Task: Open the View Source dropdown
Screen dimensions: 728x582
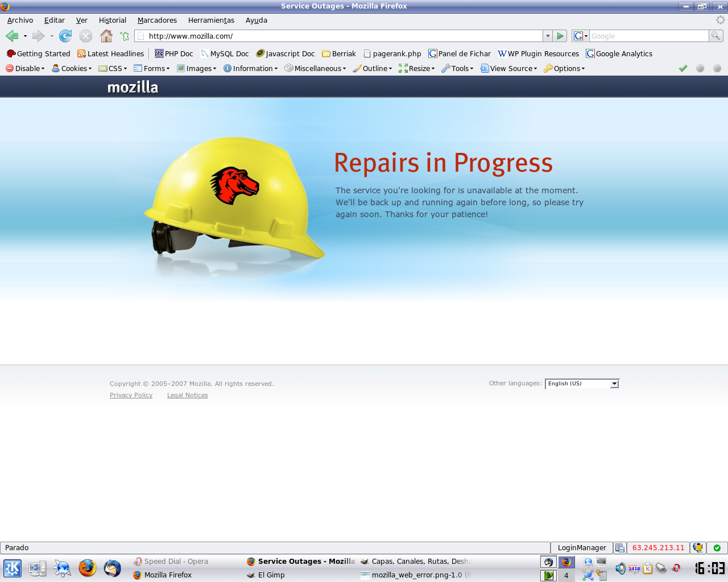Action: pyautogui.click(x=509, y=68)
